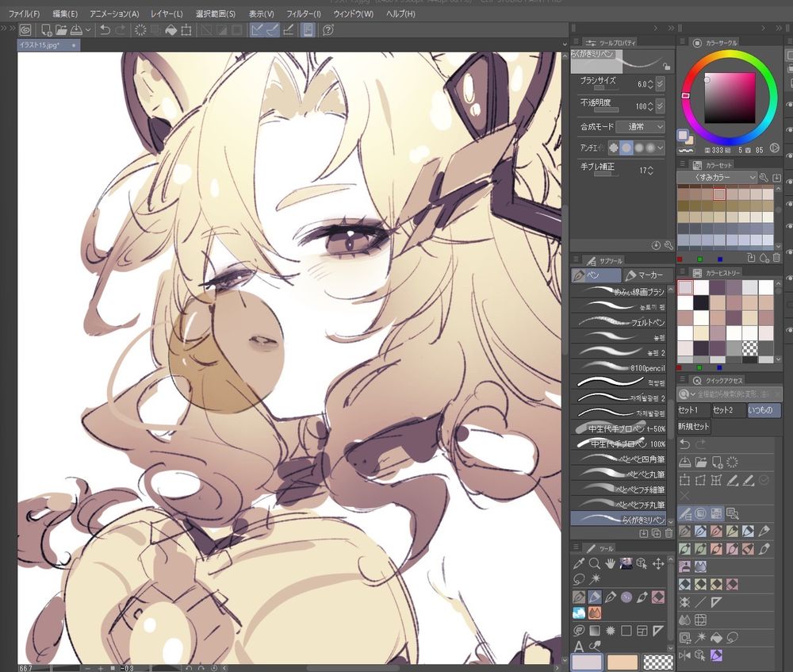Toggle the opacity indicator checkbox
The height and width of the screenshot is (672, 793).
(x=661, y=106)
